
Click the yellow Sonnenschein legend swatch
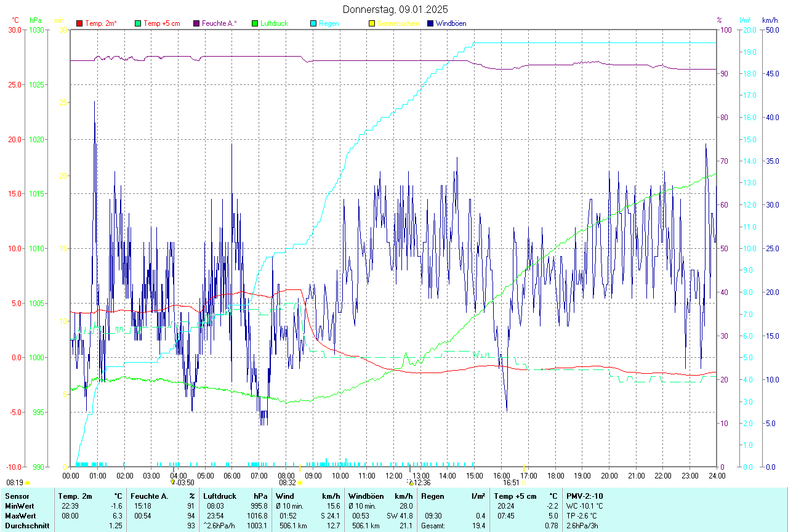(372, 23)
